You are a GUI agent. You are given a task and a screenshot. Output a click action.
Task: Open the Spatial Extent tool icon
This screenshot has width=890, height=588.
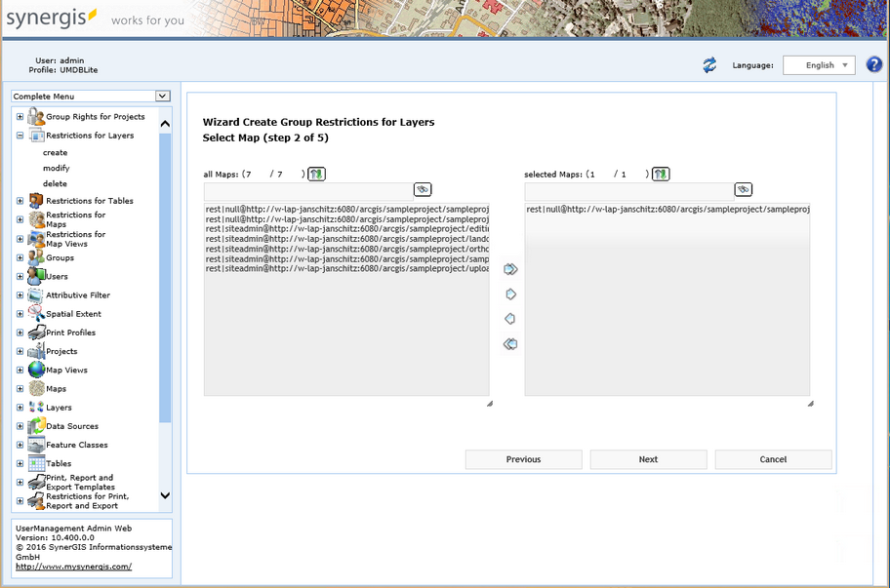[x=35, y=314]
